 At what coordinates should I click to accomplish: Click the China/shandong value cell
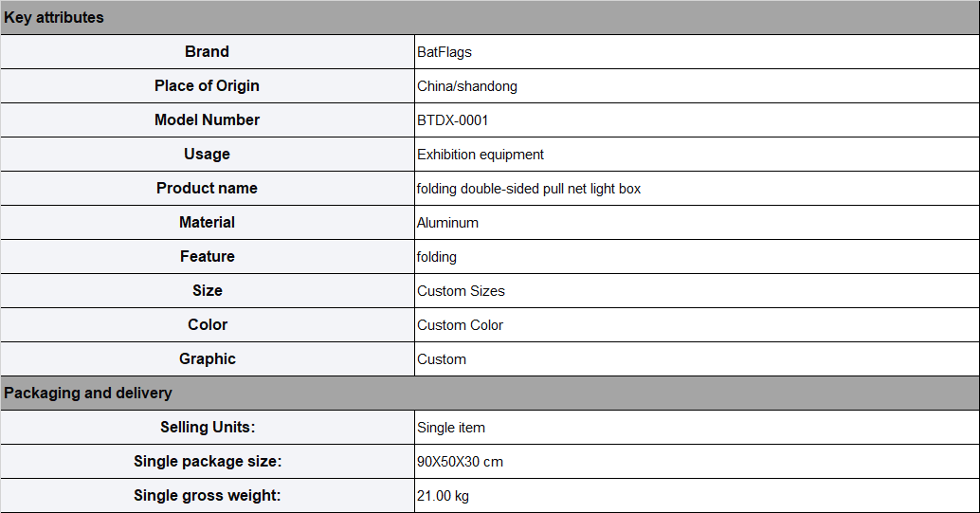click(x=697, y=86)
